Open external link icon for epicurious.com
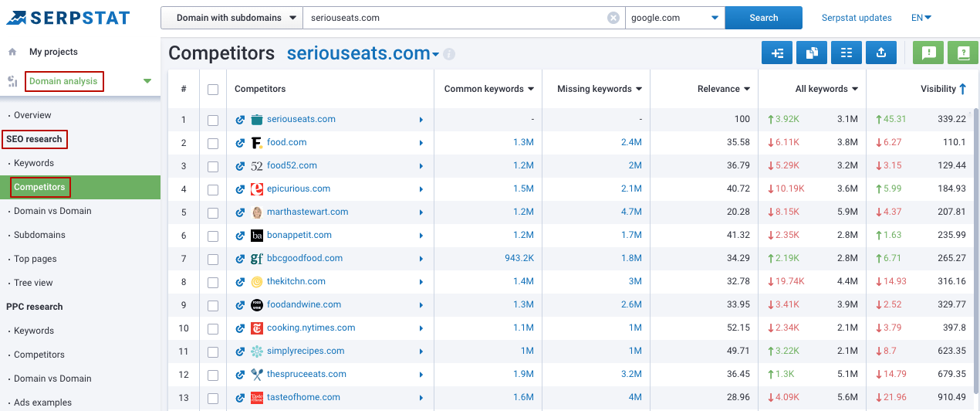 point(240,189)
